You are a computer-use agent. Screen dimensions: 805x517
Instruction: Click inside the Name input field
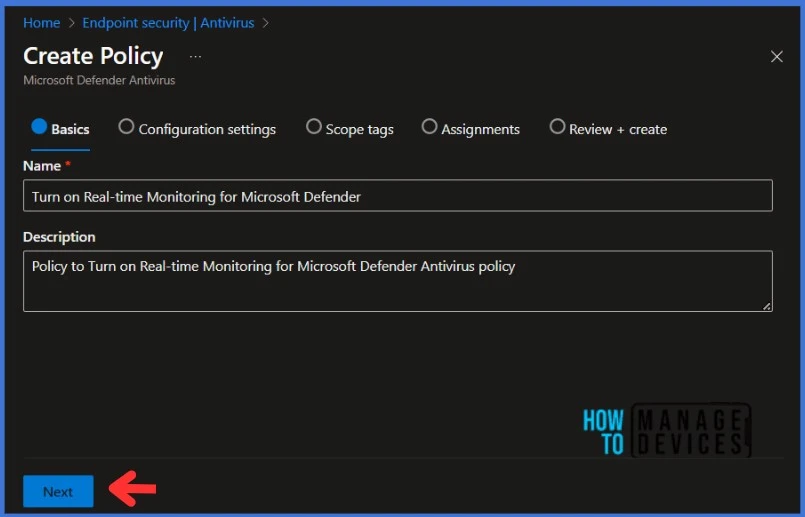click(398, 196)
